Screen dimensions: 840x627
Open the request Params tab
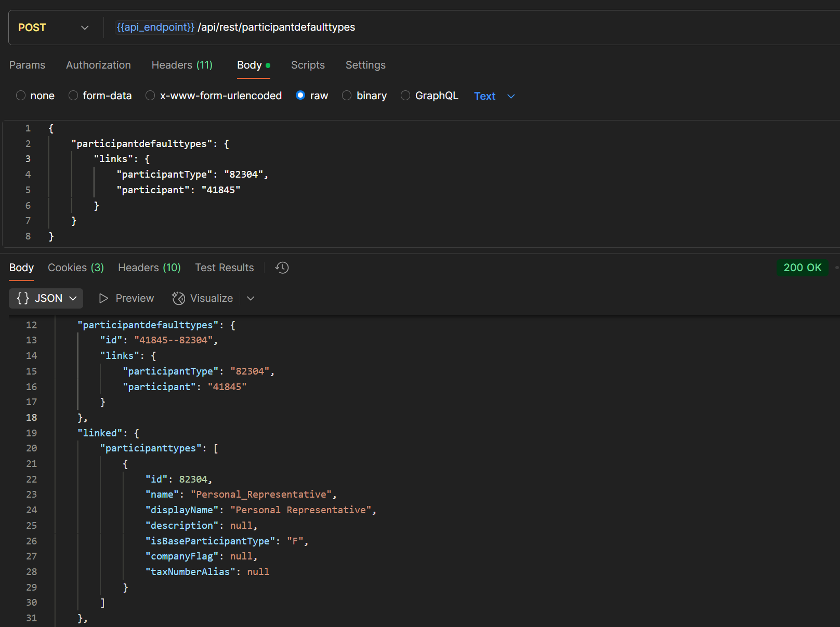[27, 65]
